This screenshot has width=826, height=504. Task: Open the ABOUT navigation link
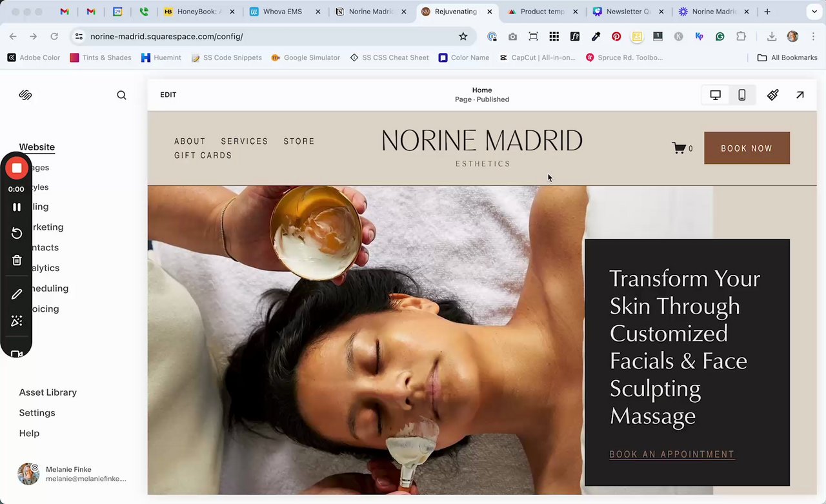click(x=190, y=141)
